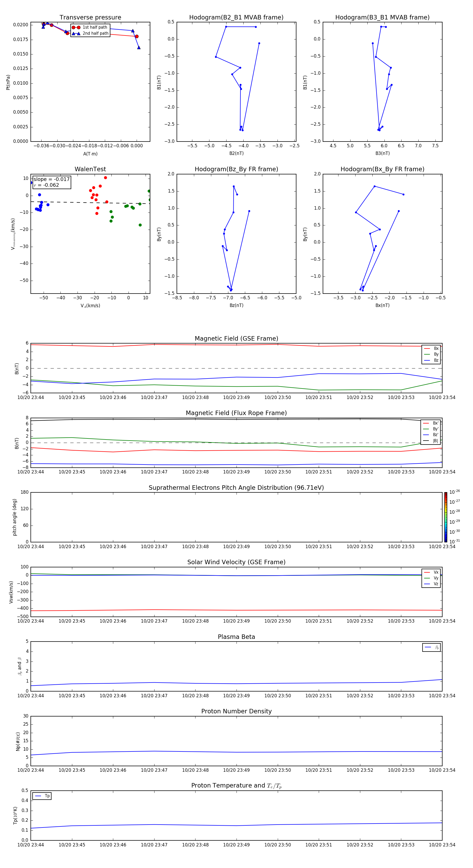The height and width of the screenshot is (868, 473).
Task: Click the "r = -0.062" annotation
Action: pos(47,185)
